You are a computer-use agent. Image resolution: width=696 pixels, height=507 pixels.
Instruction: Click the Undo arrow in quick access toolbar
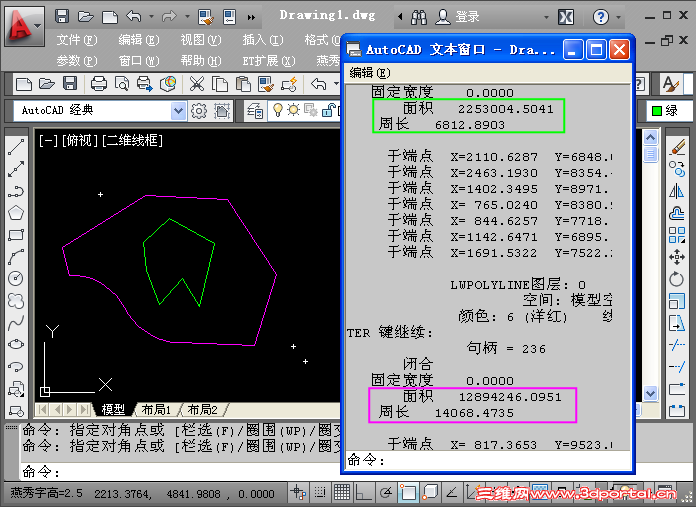[134, 16]
